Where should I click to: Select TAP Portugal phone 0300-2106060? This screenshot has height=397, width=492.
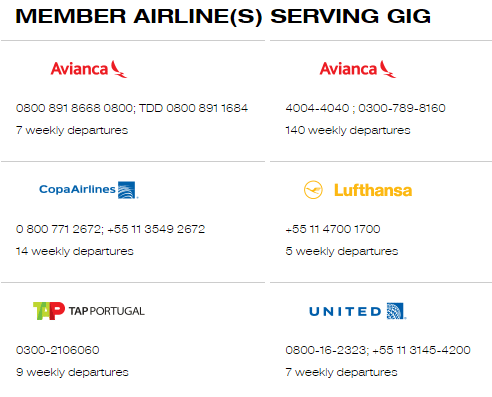pyautogui.click(x=58, y=350)
